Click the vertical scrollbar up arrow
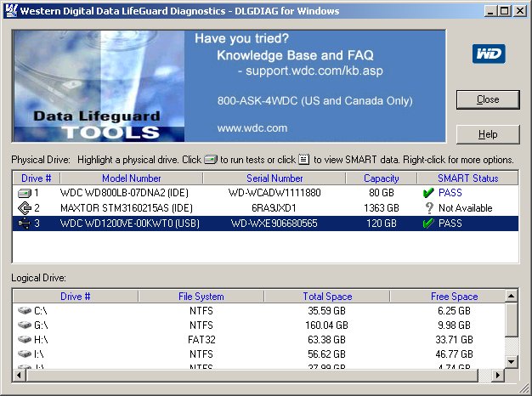 pyautogui.click(x=512, y=297)
